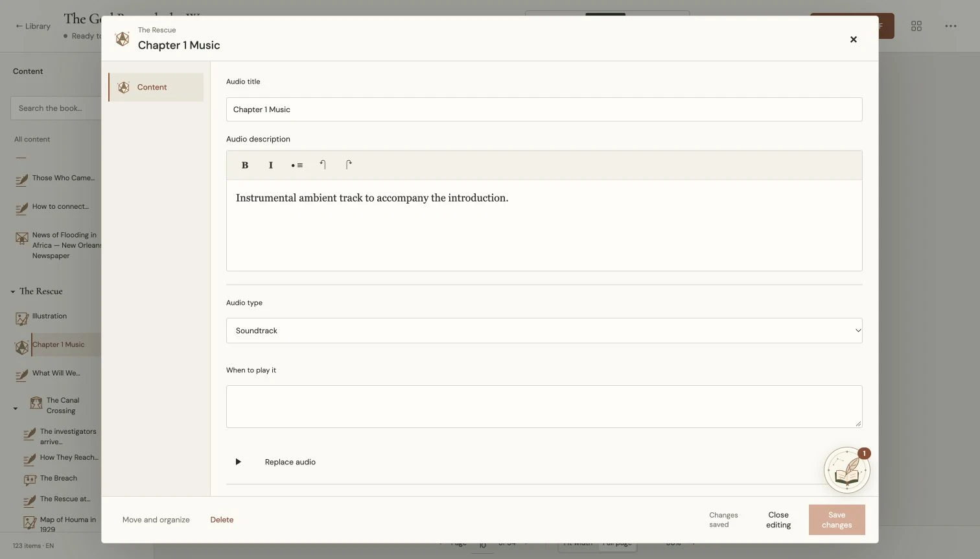Click into the When to play it textarea

point(544,407)
